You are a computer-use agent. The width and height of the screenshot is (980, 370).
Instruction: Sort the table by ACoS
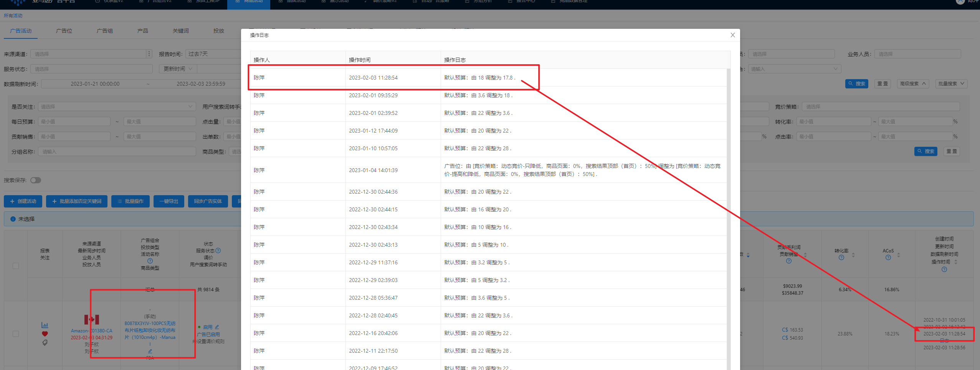click(899, 255)
